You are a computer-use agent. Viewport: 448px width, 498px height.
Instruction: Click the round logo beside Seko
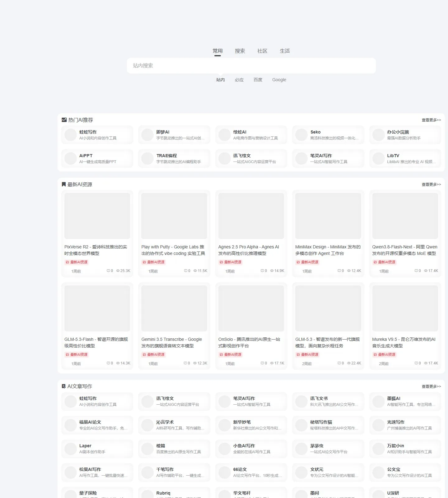(x=301, y=135)
